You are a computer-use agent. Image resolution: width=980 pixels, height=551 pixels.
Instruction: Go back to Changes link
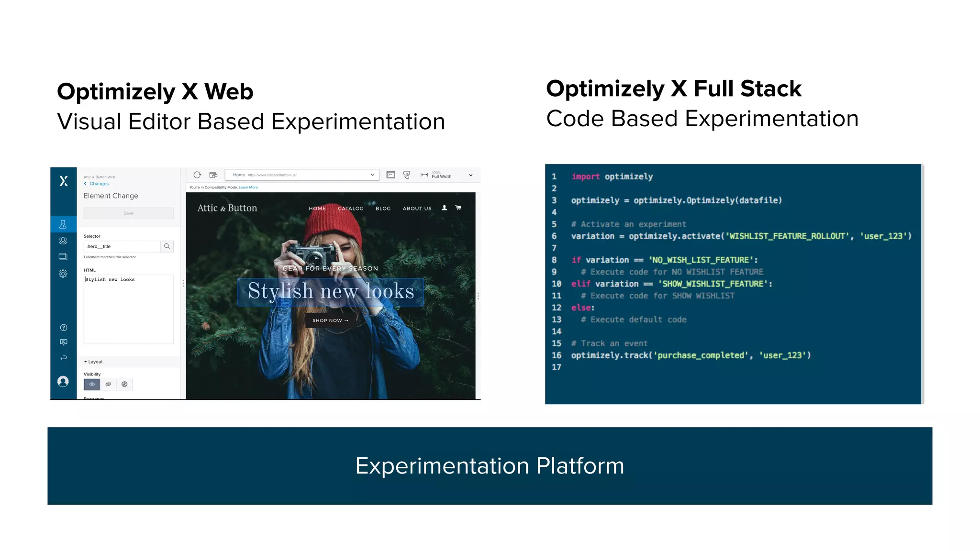point(99,184)
